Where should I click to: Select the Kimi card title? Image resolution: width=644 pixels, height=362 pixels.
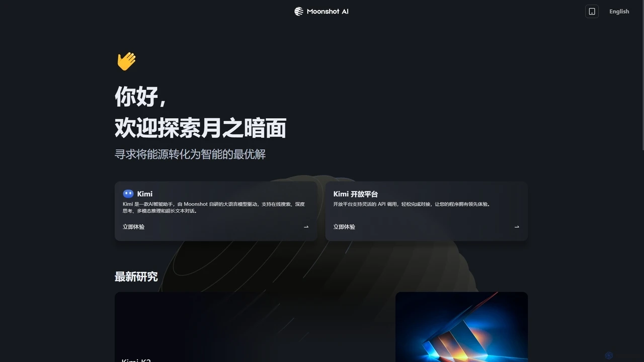[145, 194]
